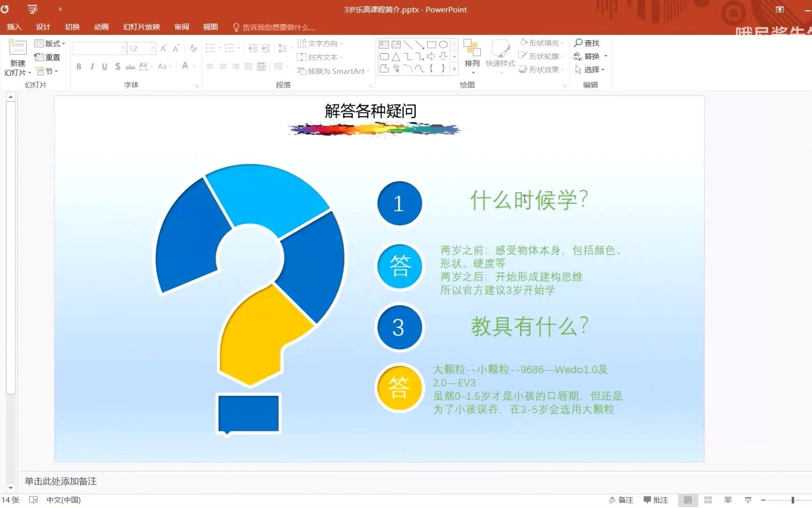The width and height of the screenshot is (812, 508).
Task: Click the Tell Me (告诉我您想要做什么) search box
Action: 274,27
